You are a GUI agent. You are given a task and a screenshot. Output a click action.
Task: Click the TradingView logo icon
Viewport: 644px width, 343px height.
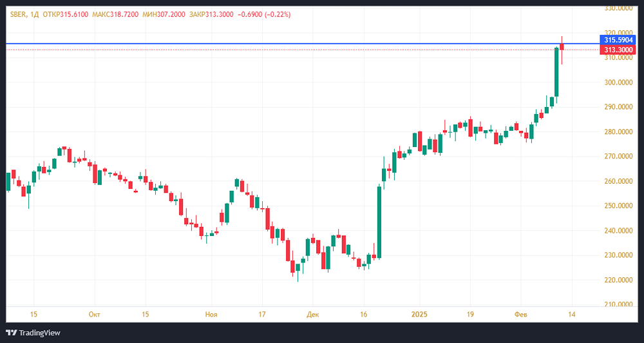(x=14, y=333)
